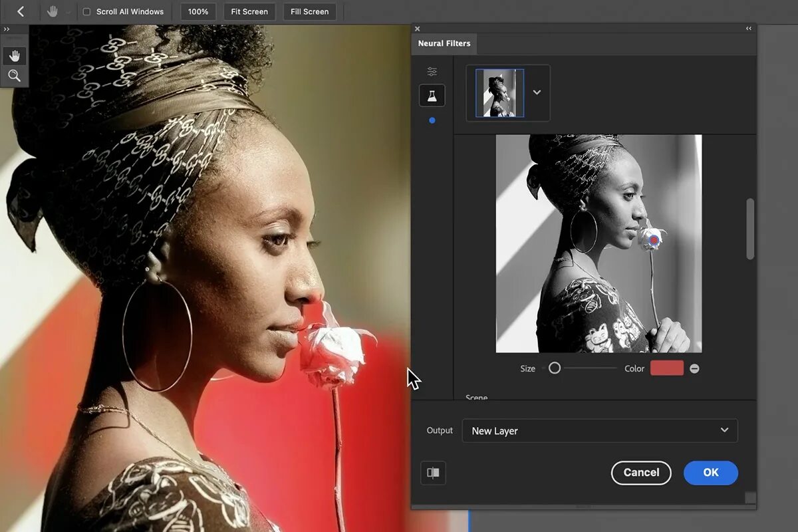Click the Fit Screen button
The image size is (798, 532).
249,11
